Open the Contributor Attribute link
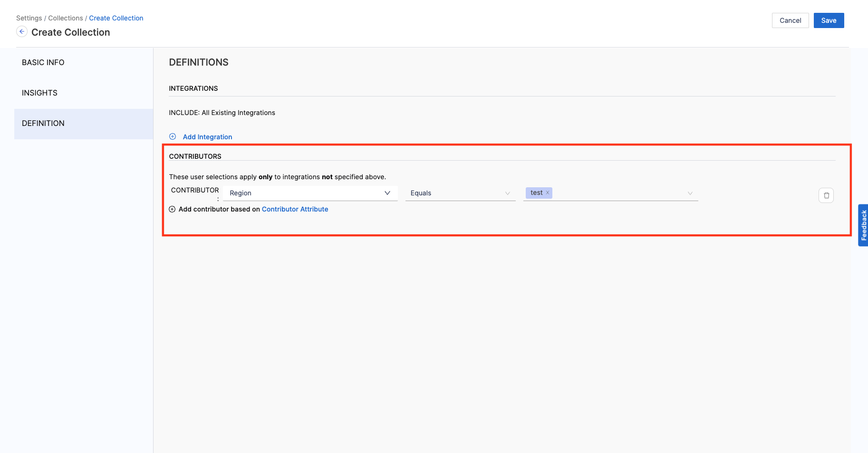This screenshot has width=868, height=453. [295, 210]
